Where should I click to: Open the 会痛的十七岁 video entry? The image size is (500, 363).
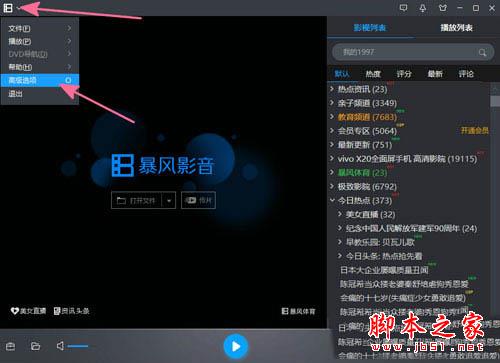403,298
